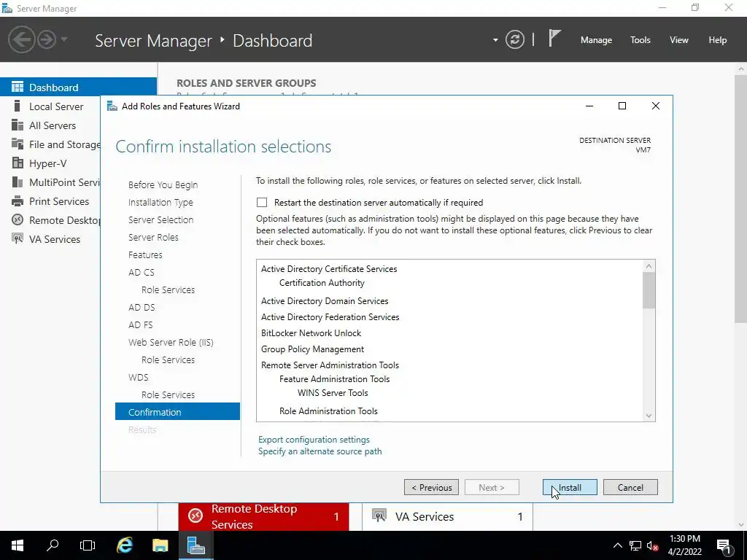
Task: Open the Help menu
Action: coord(718,40)
